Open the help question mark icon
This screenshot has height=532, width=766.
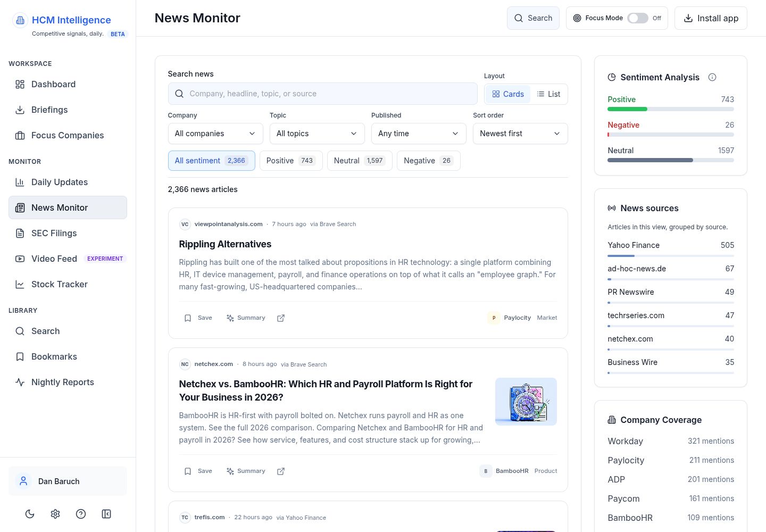81,514
